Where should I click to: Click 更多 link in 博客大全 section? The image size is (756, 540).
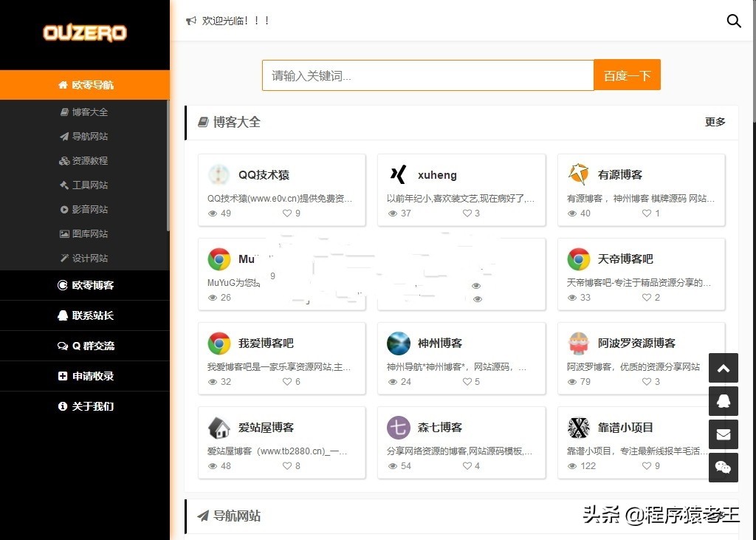pyautogui.click(x=715, y=122)
